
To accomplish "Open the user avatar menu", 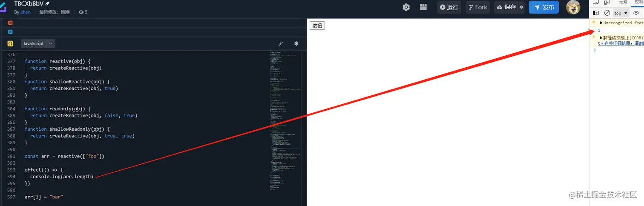I will point(573,7).
